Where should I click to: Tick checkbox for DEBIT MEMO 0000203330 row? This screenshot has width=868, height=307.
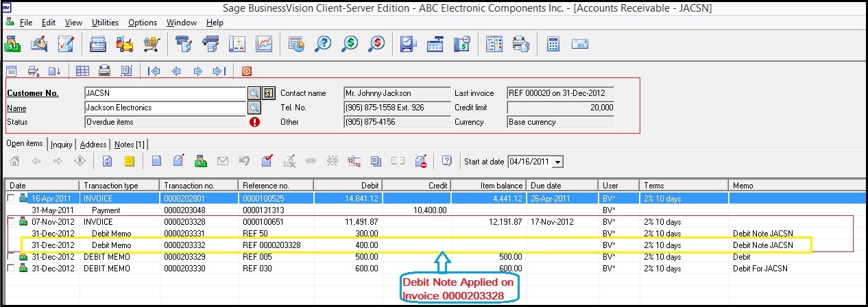(x=11, y=268)
